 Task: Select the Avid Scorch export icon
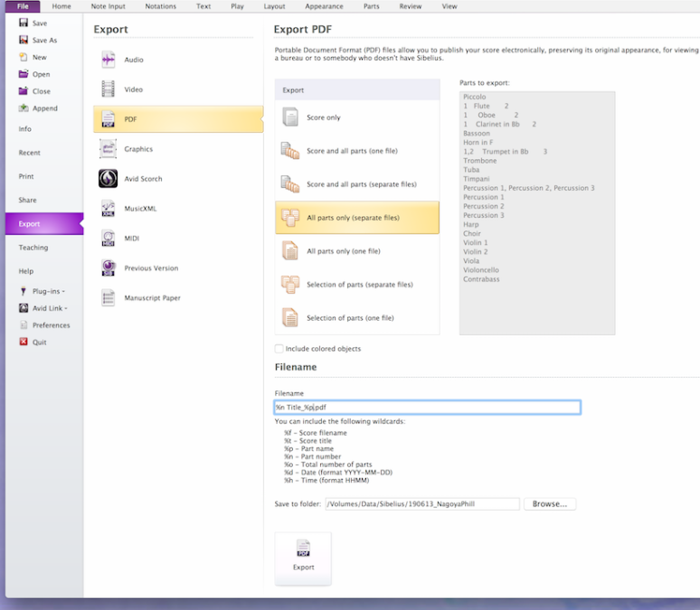coord(108,179)
